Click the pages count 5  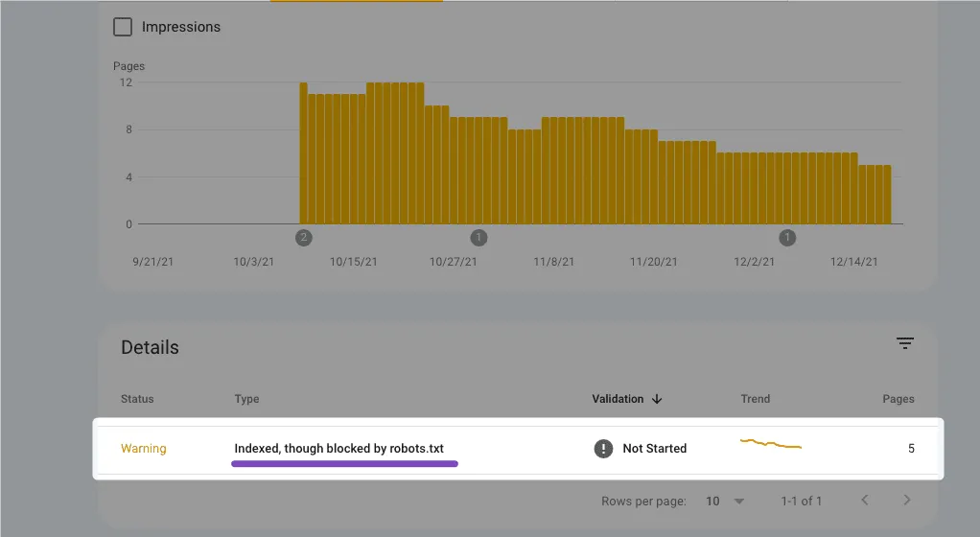tap(911, 448)
